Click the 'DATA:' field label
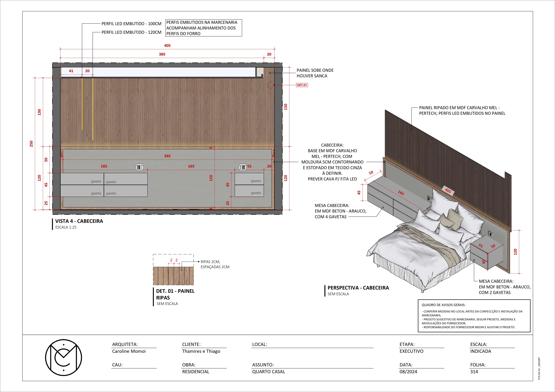The image size is (555, 392). tap(406, 365)
